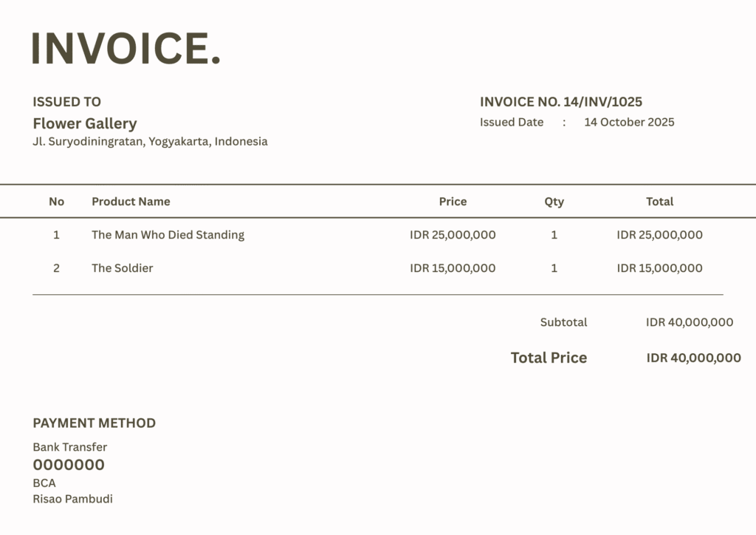Select the Bank Transfer text
Screen dimensions: 756x535
pyautogui.click(x=69, y=447)
